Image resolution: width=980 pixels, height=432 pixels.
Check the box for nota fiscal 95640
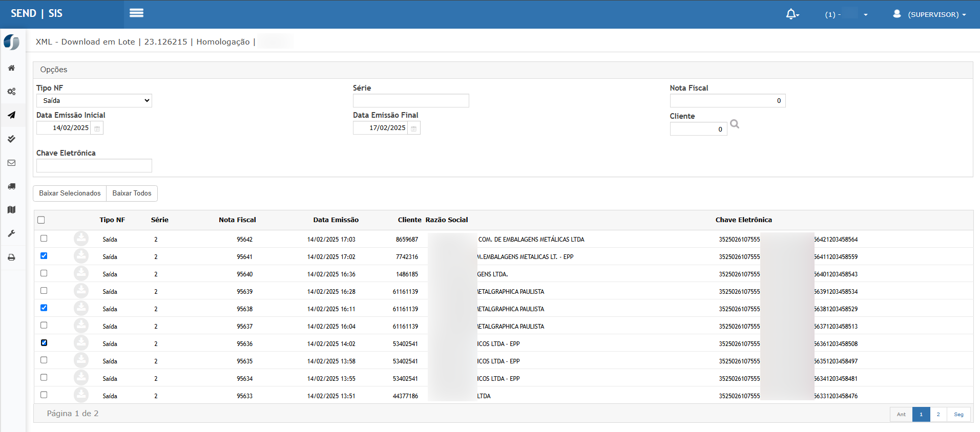44,273
